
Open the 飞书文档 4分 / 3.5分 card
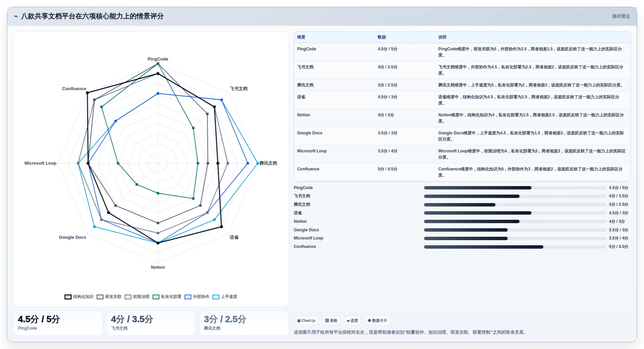click(151, 323)
